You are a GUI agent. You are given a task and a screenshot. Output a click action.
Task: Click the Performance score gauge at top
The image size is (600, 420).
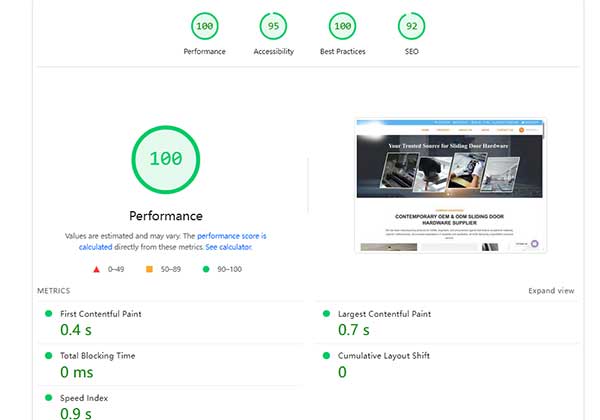point(204,26)
